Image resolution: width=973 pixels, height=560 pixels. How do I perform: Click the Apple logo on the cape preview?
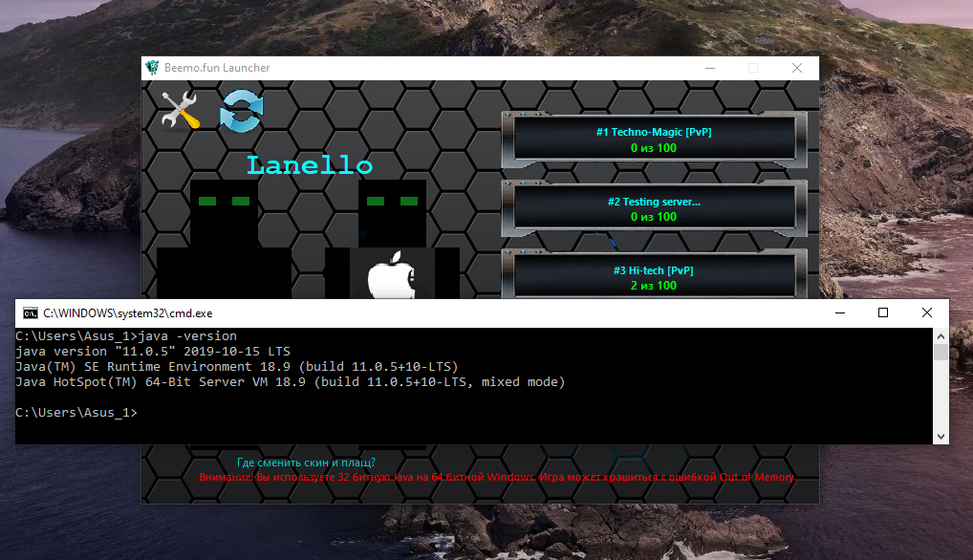tap(392, 275)
